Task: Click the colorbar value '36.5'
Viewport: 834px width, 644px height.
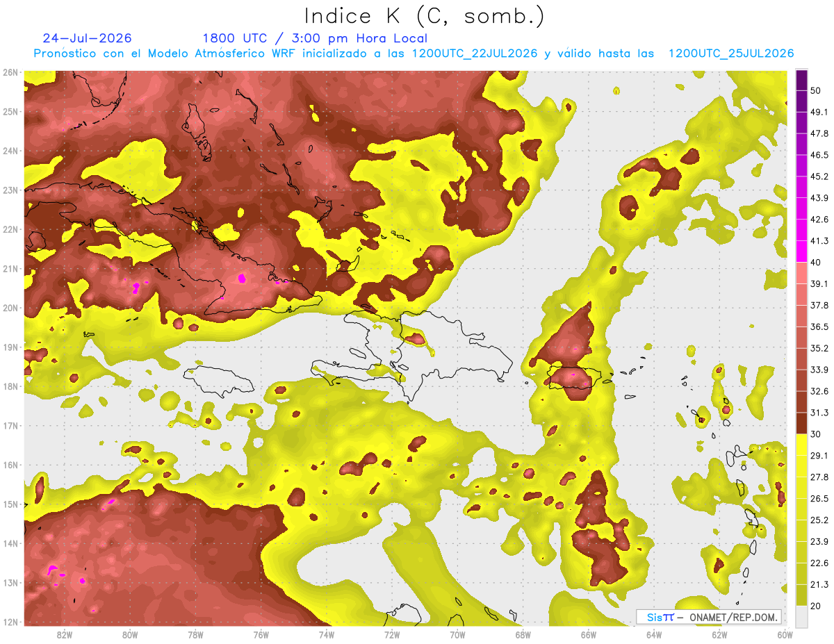Action: 819,327
